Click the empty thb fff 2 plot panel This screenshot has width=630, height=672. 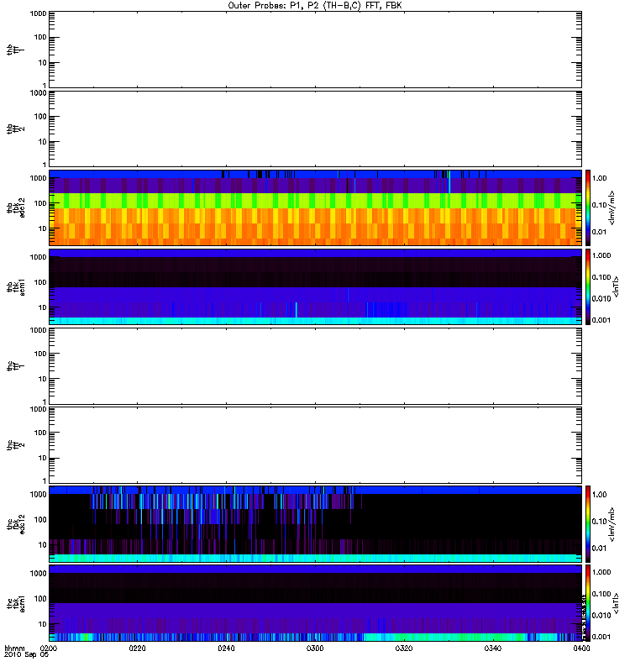[x=315, y=129]
